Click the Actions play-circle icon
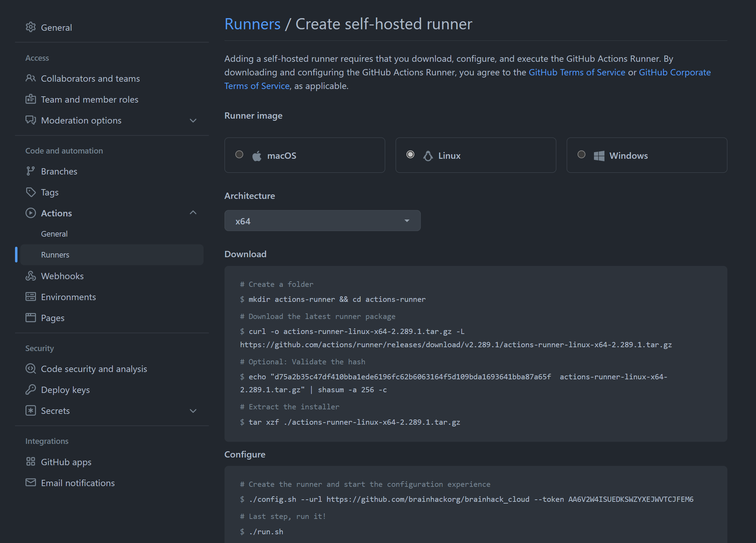 click(31, 213)
